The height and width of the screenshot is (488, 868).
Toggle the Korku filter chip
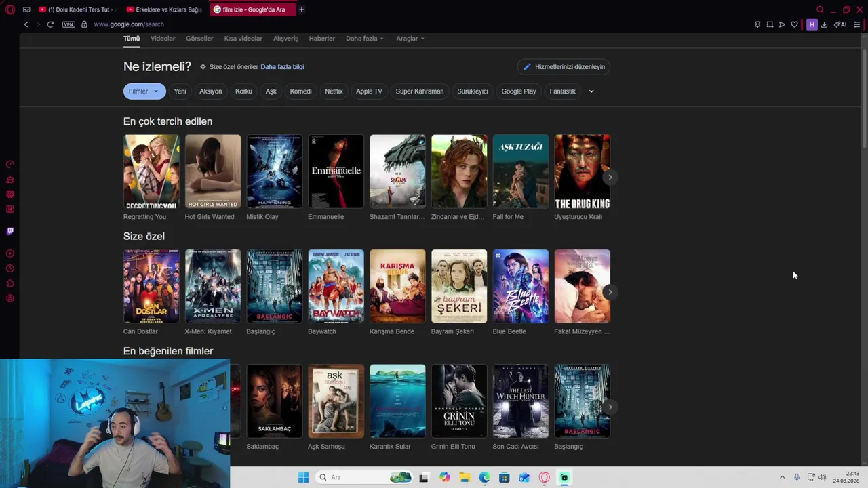click(243, 91)
